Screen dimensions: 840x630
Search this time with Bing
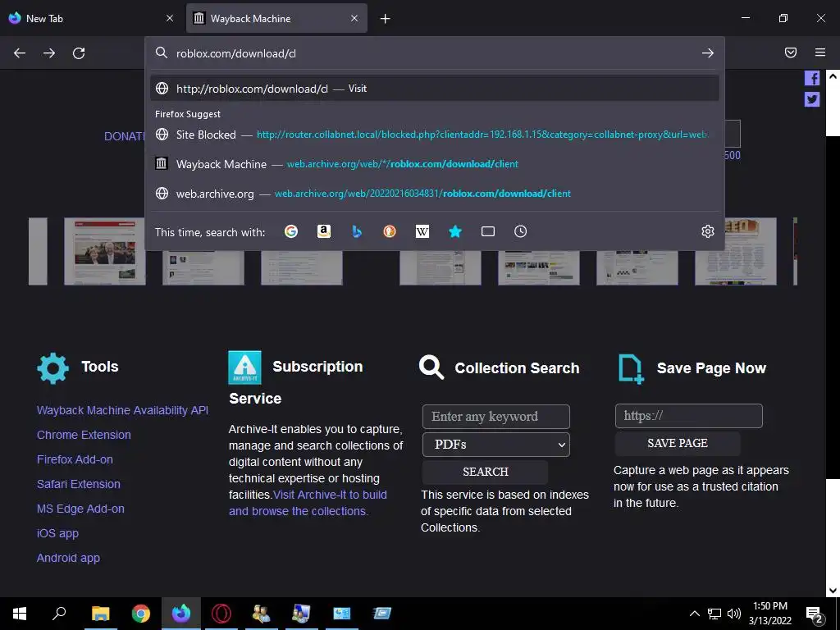[357, 231]
